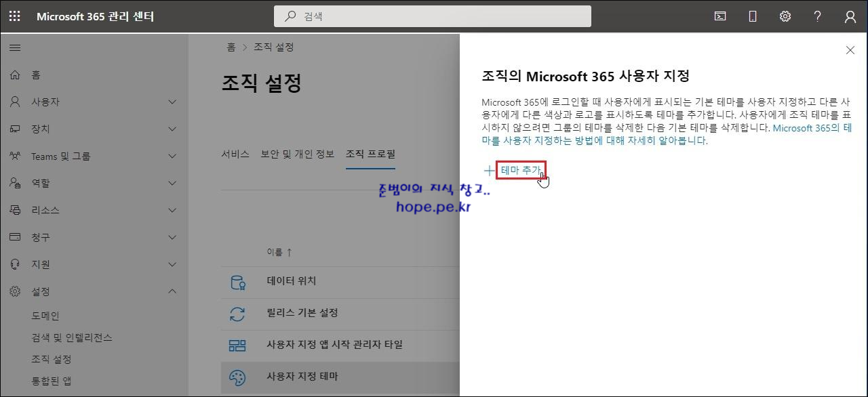Click the 청구 billing card icon
This screenshot has height=397, width=868.
coord(15,237)
